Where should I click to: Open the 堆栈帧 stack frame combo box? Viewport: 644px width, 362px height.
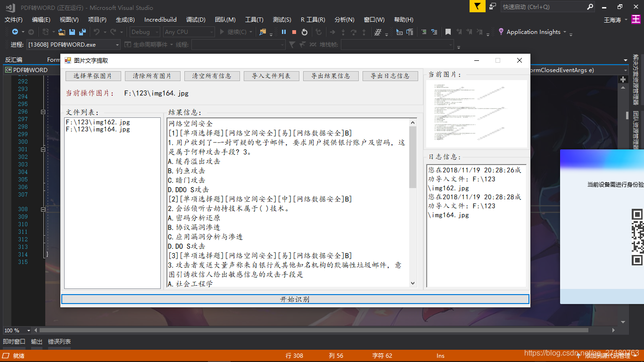(397, 44)
